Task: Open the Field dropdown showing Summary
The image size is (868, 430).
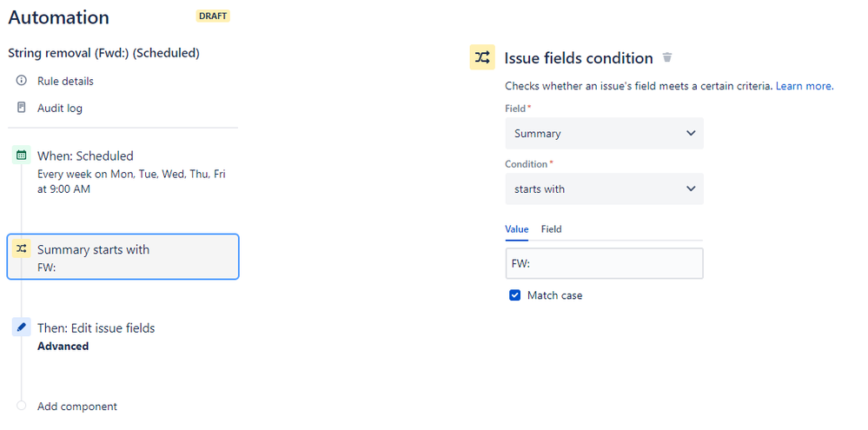Action: [x=604, y=134]
